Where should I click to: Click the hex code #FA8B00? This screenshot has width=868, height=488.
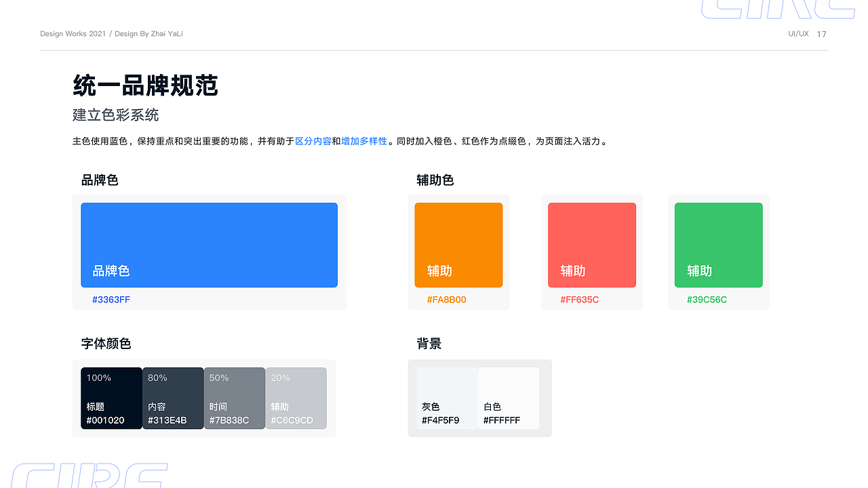point(447,300)
